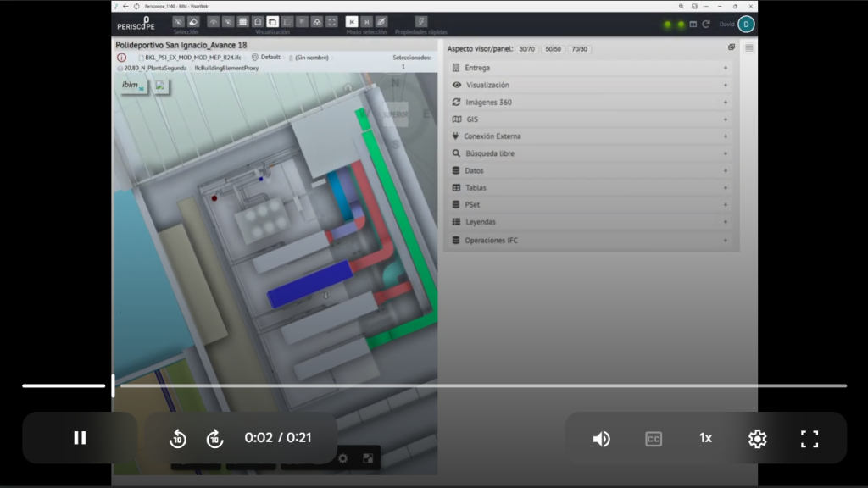This screenshot has height=488, width=868.
Task: Expand the Búsqueda libre section
Action: tap(591, 153)
